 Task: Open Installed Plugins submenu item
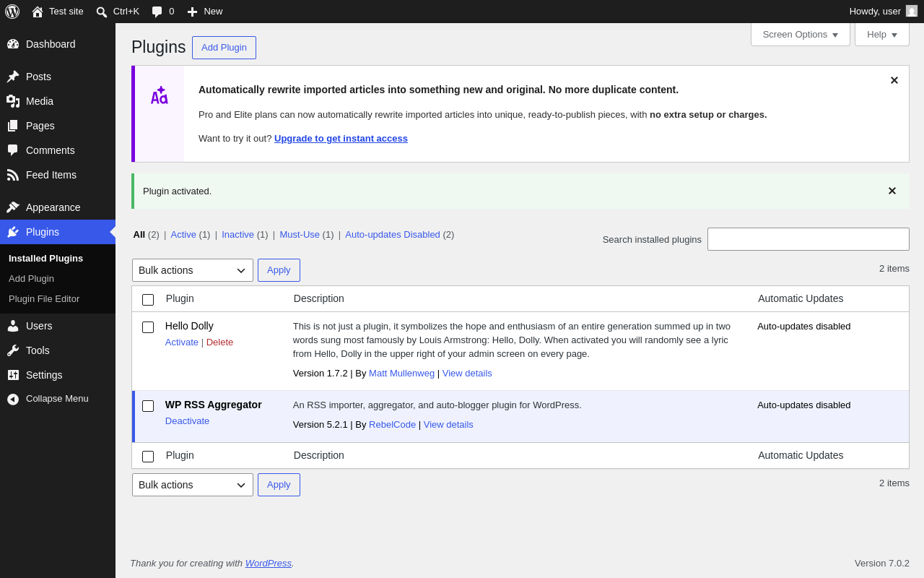tap(45, 258)
